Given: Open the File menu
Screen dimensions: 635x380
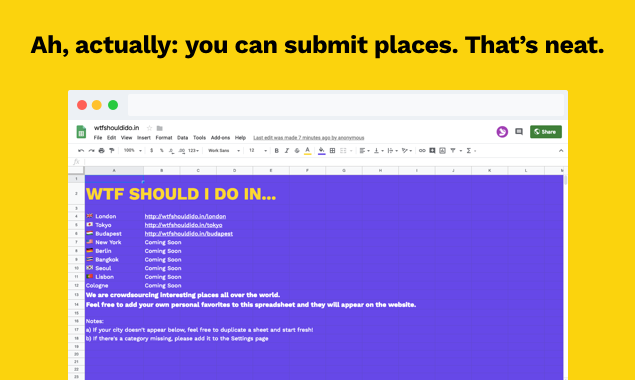Looking at the screenshot, I should click(x=98, y=138).
